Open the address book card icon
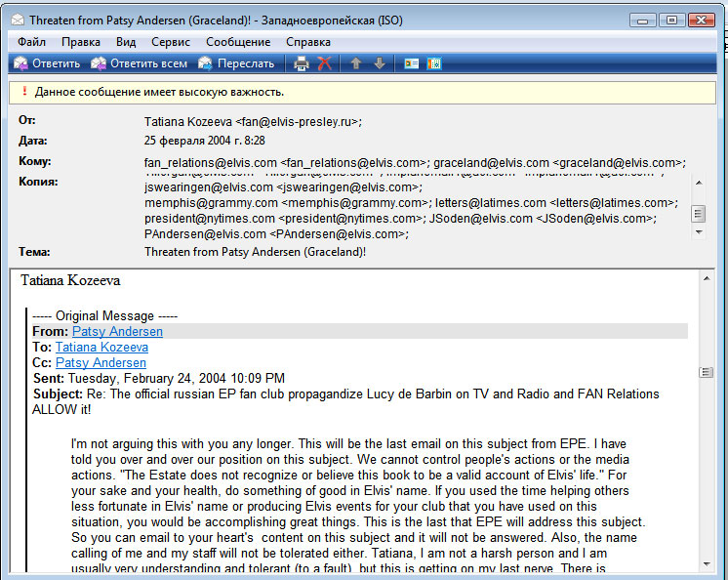Screen dimensions: 728x580 (412, 63)
